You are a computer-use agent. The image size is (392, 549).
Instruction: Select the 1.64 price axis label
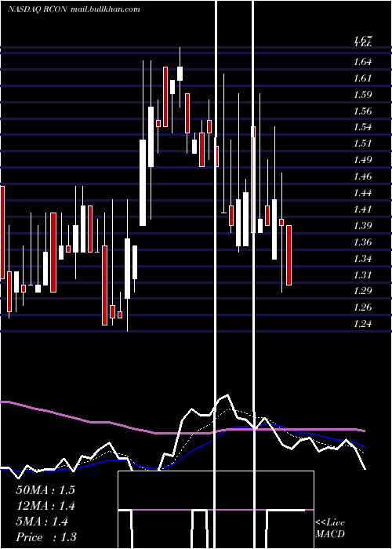362,62
